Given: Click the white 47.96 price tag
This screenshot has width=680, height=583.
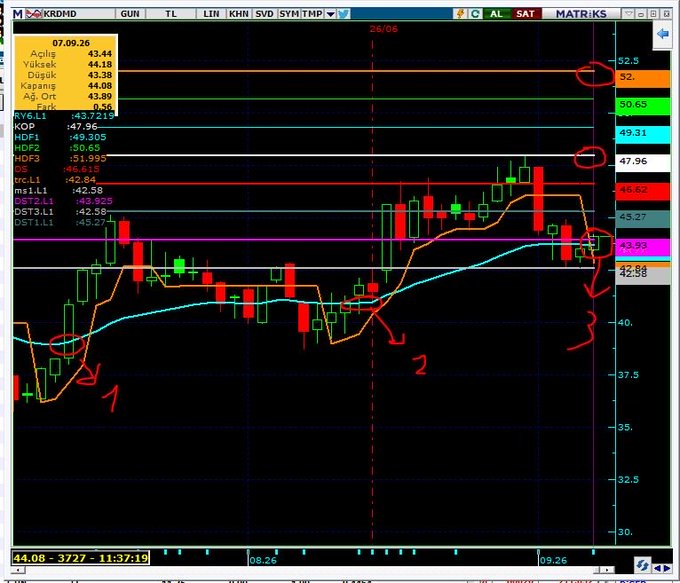Looking at the screenshot, I should [643, 163].
